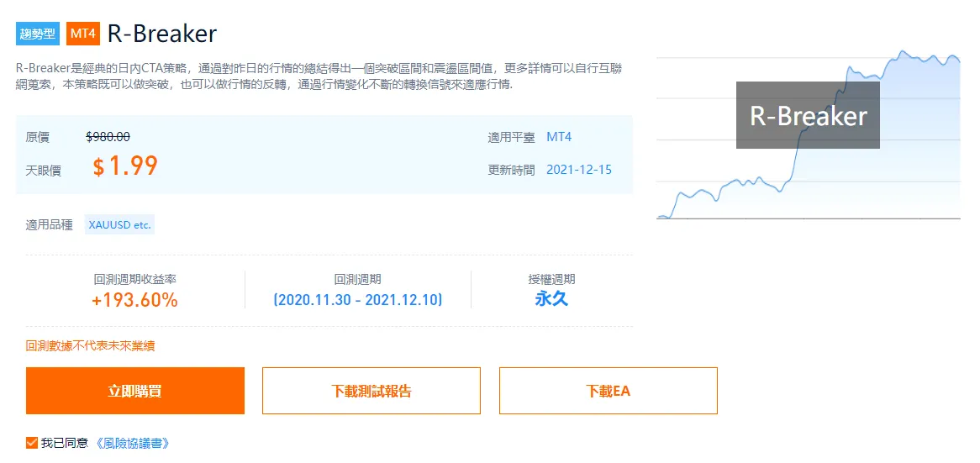
Task: Click the 回測數據不代表未來業績 disclaimer text
Action: (x=91, y=345)
